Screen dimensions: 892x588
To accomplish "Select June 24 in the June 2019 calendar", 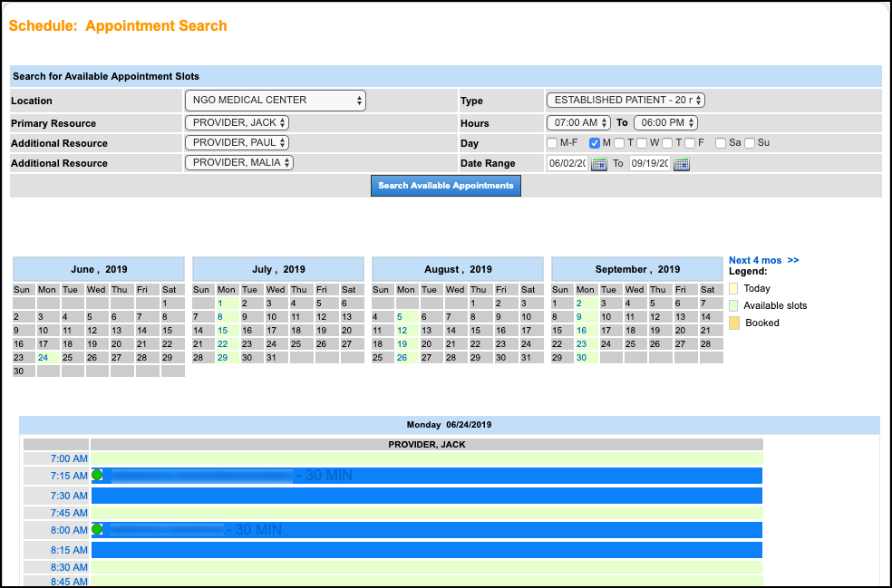I will coord(43,358).
